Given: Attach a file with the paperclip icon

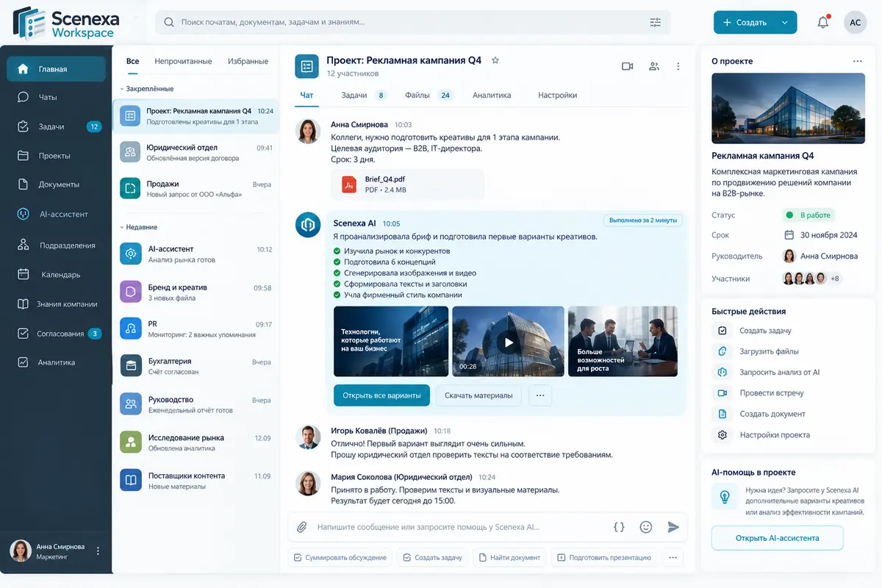Looking at the screenshot, I should pos(301,527).
